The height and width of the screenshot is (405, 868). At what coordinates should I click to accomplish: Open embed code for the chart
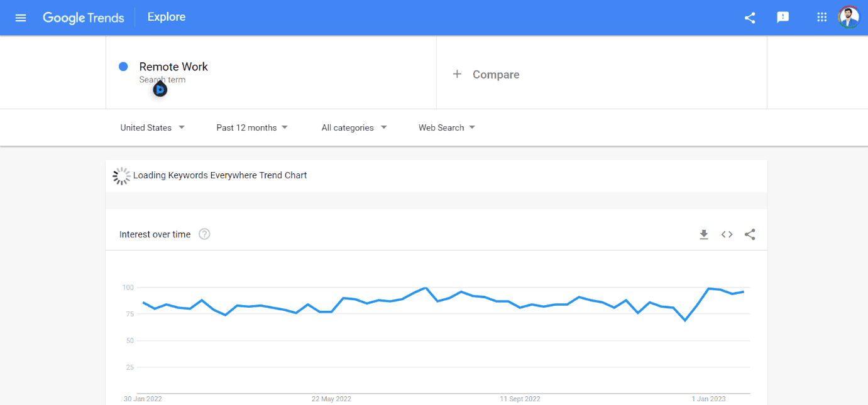pyautogui.click(x=727, y=234)
